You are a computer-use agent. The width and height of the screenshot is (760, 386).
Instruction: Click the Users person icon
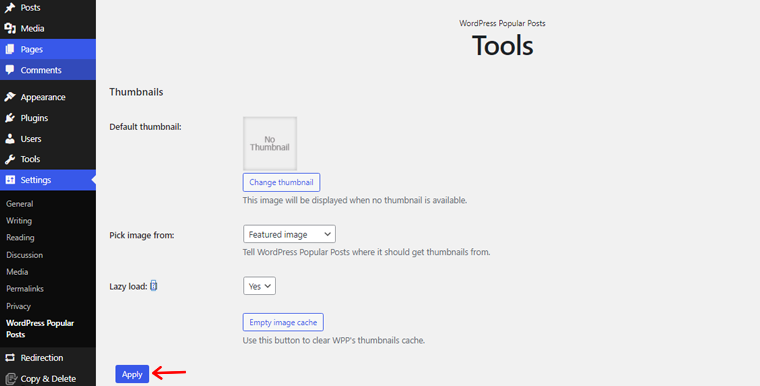[10, 139]
